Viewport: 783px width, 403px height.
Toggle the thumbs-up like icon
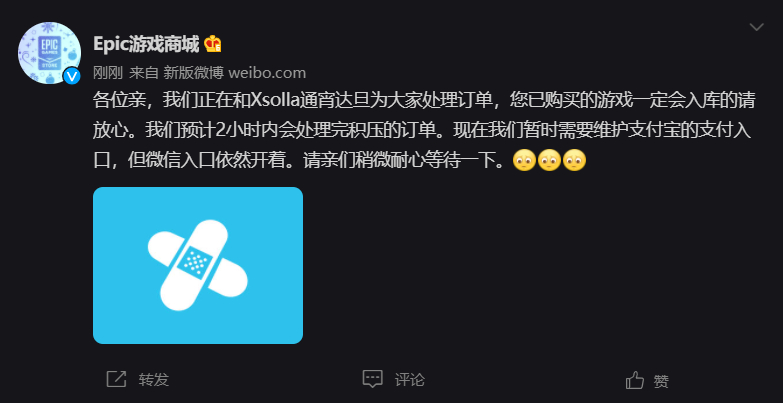[x=635, y=380]
